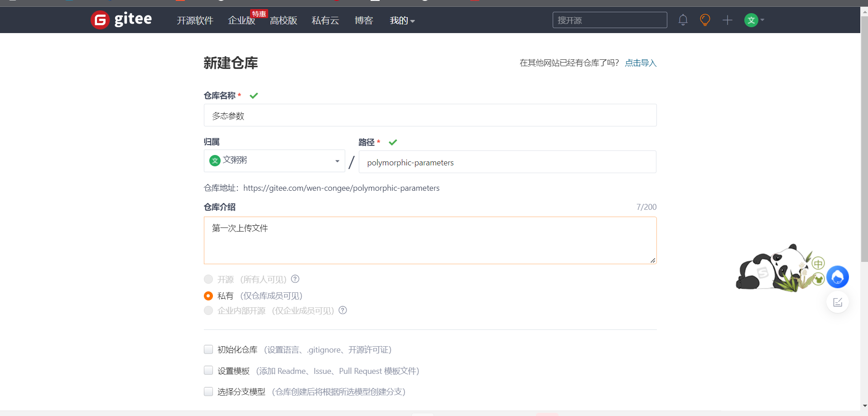Select the 博客 menu item

tap(363, 20)
